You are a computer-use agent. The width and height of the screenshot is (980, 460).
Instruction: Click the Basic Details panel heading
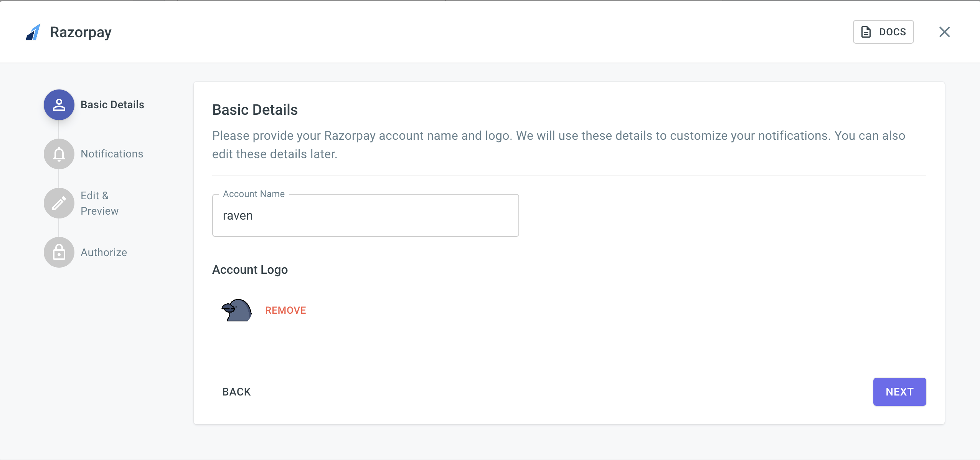coord(254,110)
